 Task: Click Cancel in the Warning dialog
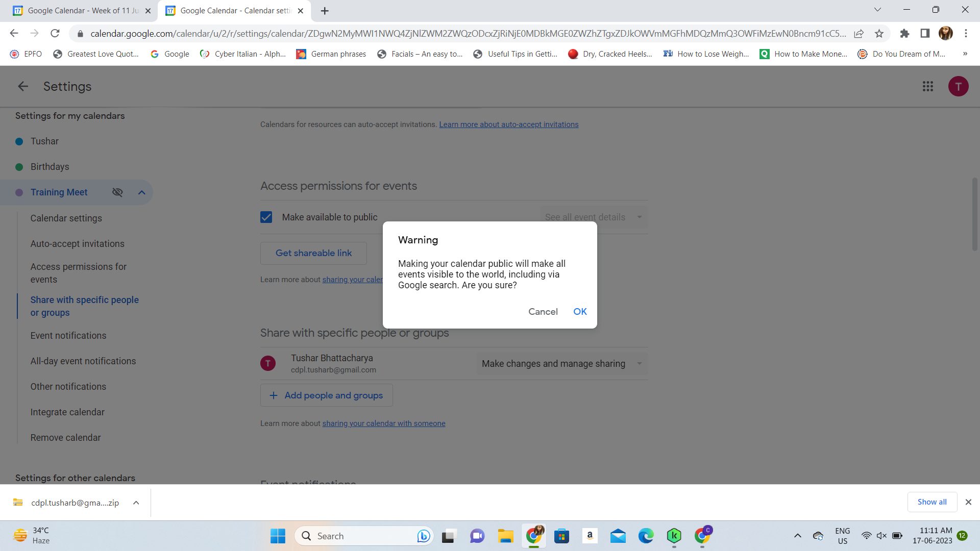(x=543, y=312)
